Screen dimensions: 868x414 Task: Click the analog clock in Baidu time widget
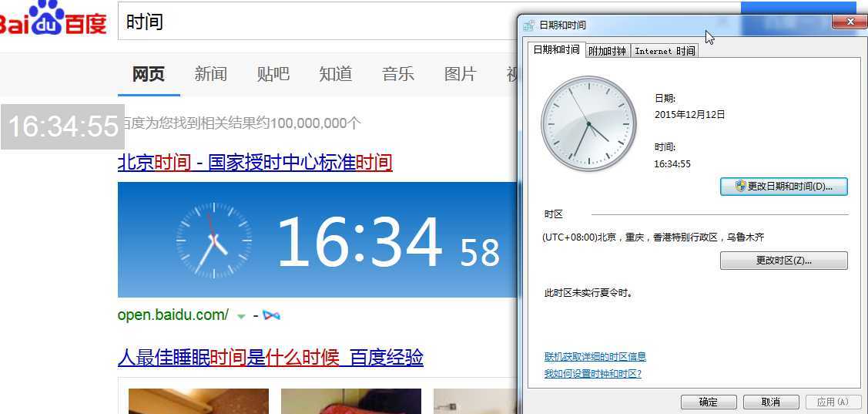click(x=213, y=241)
